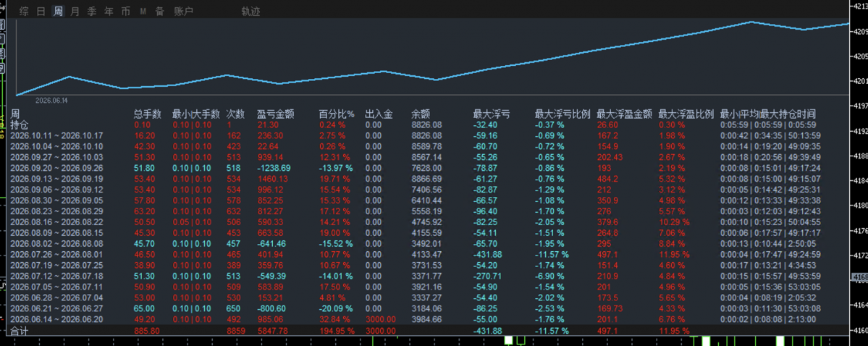Click the 余额 column header
Screen dimensions: 868x346
(420, 114)
